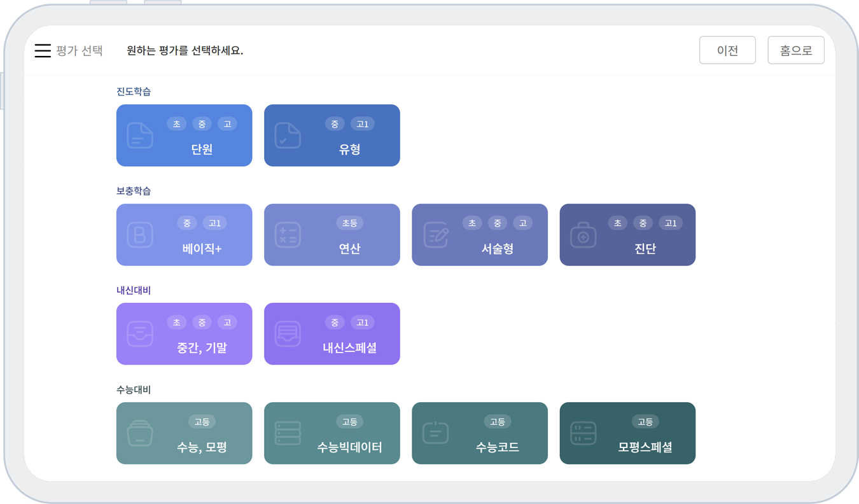Viewport: 859px width, 504px height.
Task: Click the pencil note icon on 서술형 card
Action: coord(436,235)
